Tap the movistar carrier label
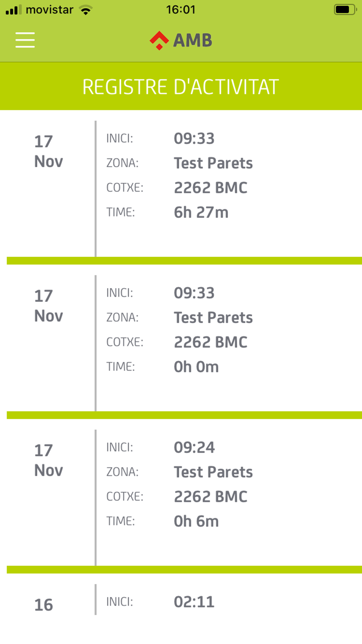 (x=50, y=10)
